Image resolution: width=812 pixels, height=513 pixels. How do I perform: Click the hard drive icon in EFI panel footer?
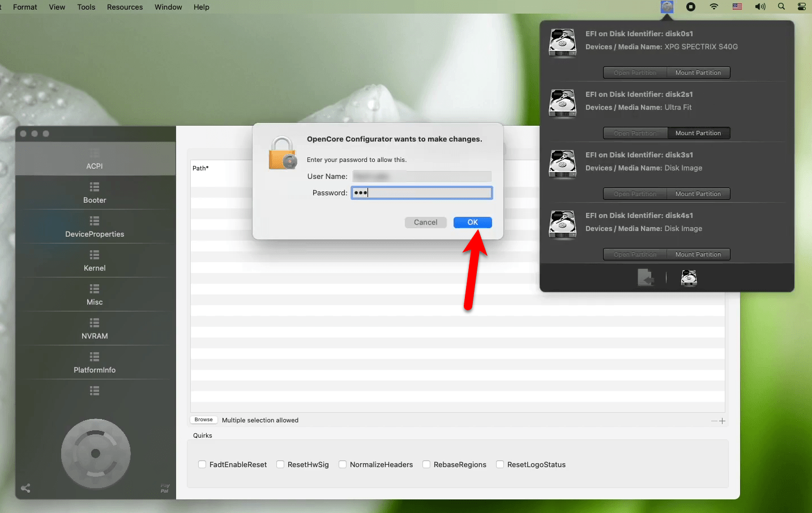(x=689, y=277)
